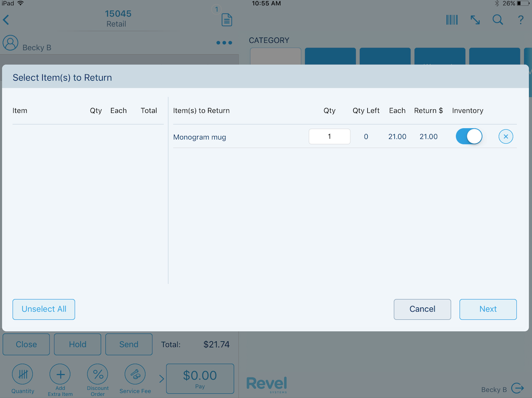Click the Qty Left value 0
The width and height of the screenshot is (532, 398).
tap(366, 136)
